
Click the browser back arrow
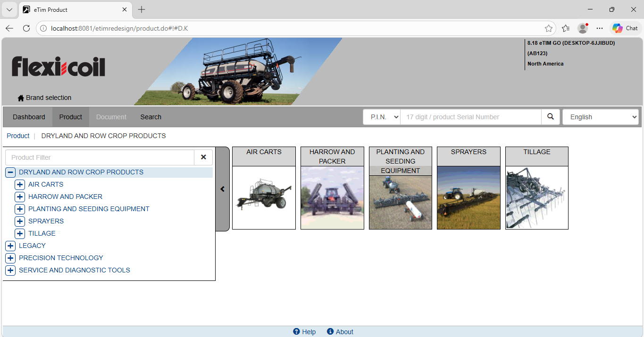(x=9, y=28)
